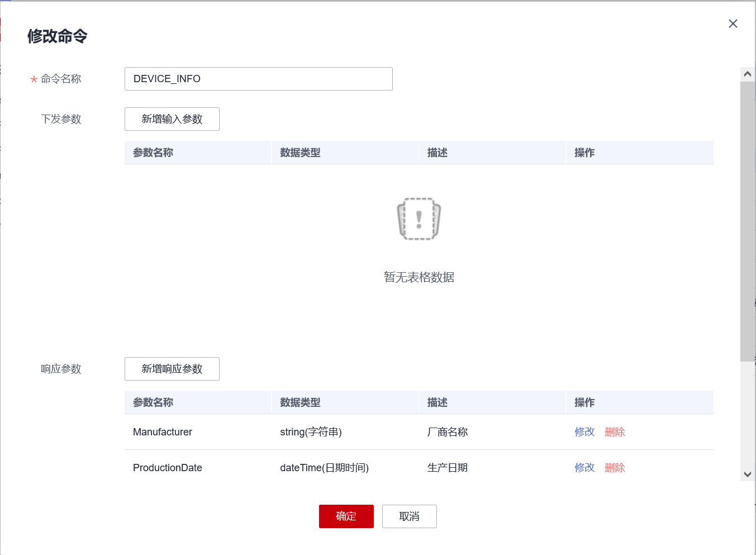This screenshot has height=555, width=756.
Task: Click the empty table data alert icon
Action: pyautogui.click(x=419, y=219)
